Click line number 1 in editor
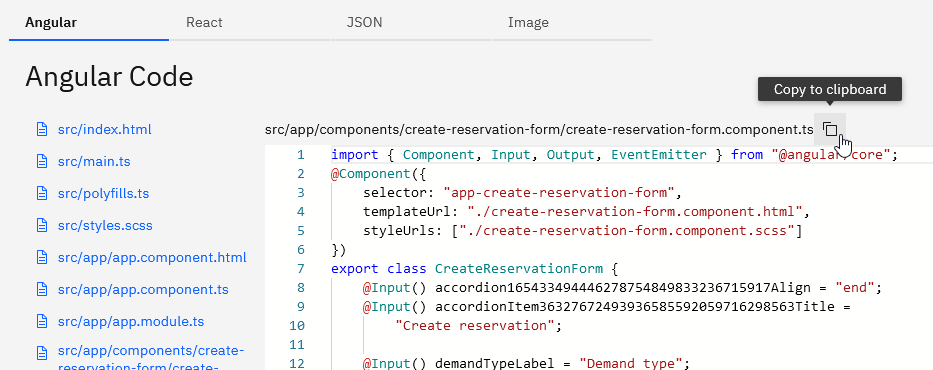Screen dimensions: 933x370 coord(300,155)
